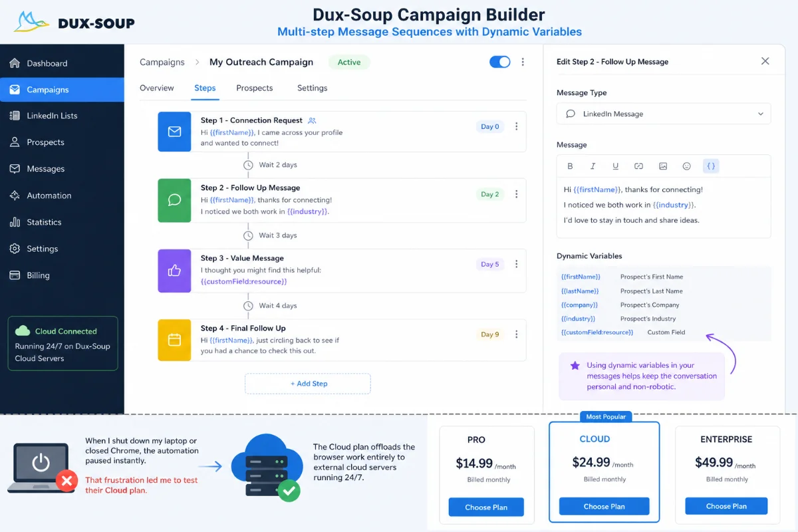
Task: Click the Campaigns breadcrumb link
Action: pos(162,62)
